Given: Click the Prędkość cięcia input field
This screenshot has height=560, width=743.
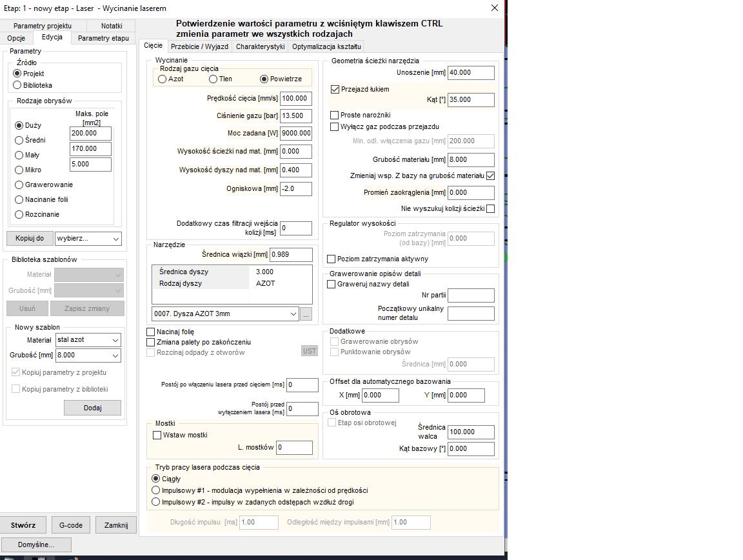Looking at the screenshot, I should point(295,99).
